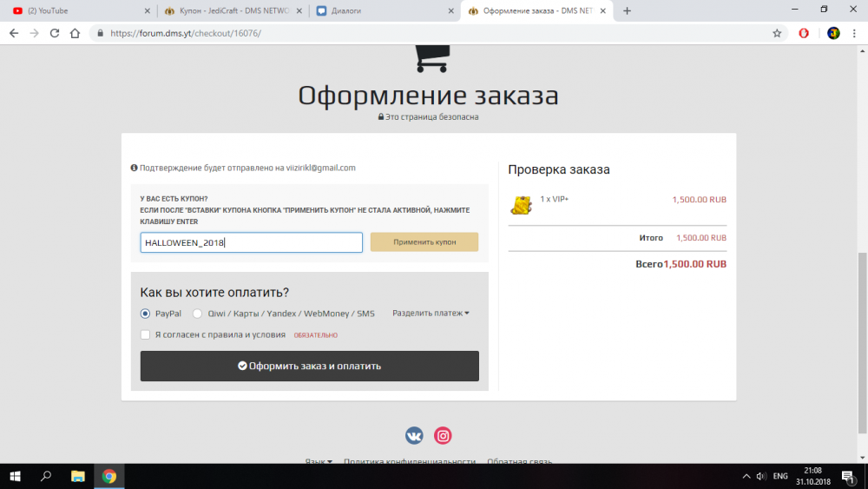Bookmark this page with the star icon
The image size is (868, 489).
(777, 33)
